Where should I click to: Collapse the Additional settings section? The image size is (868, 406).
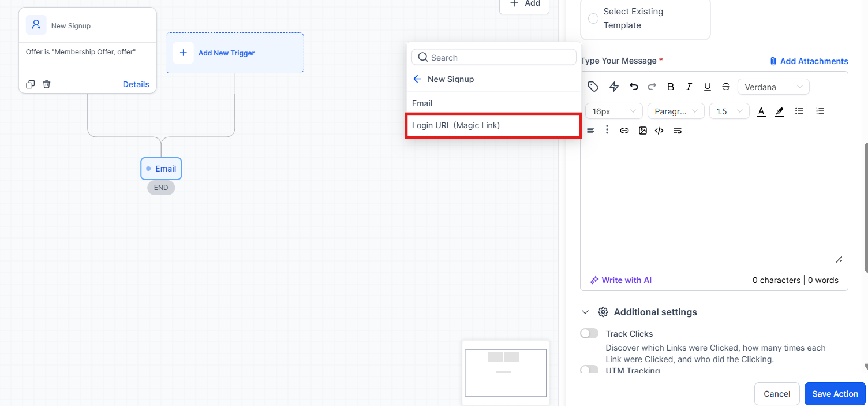point(585,312)
